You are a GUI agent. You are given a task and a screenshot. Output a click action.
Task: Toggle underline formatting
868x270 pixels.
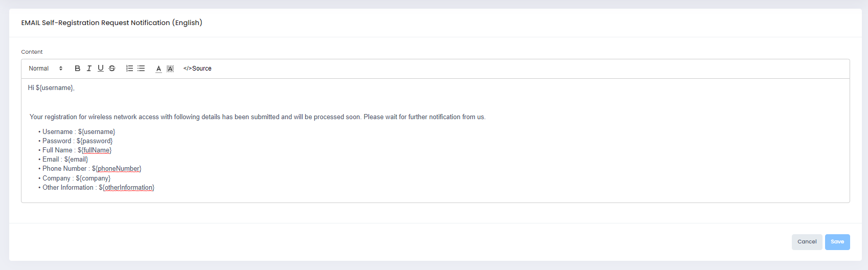point(101,69)
